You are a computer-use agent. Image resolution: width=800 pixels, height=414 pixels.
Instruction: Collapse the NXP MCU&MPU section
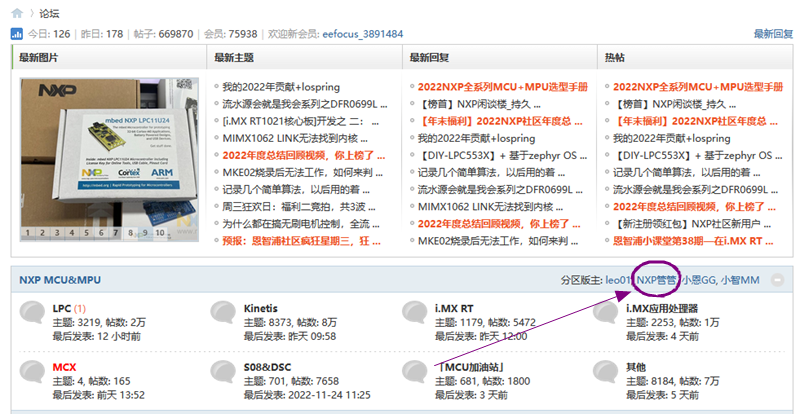(x=777, y=280)
